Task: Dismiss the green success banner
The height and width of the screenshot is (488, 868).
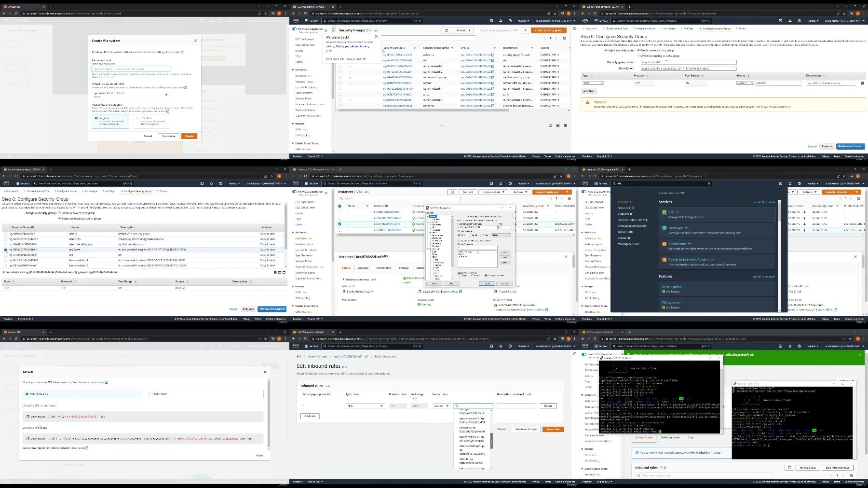Action: pyautogui.click(x=860, y=355)
